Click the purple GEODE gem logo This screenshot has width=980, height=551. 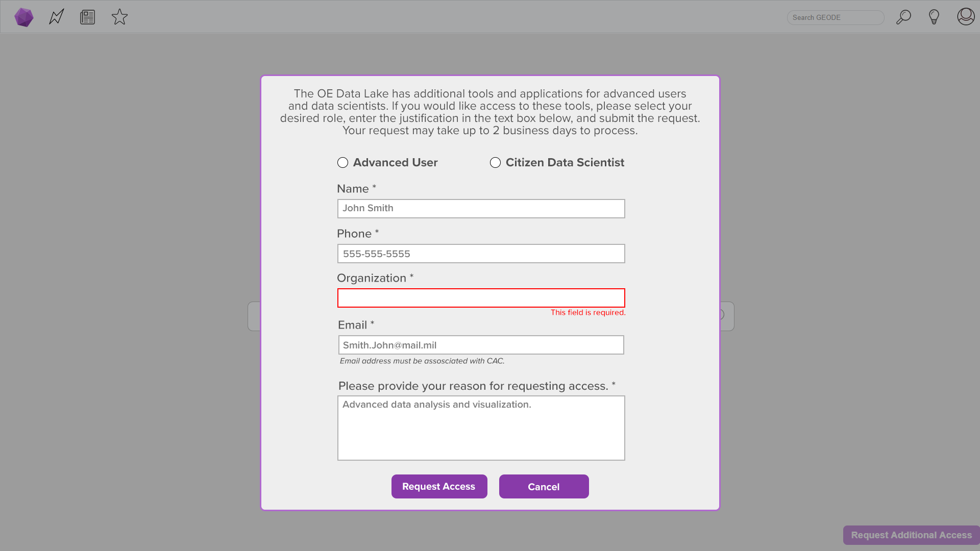23,17
